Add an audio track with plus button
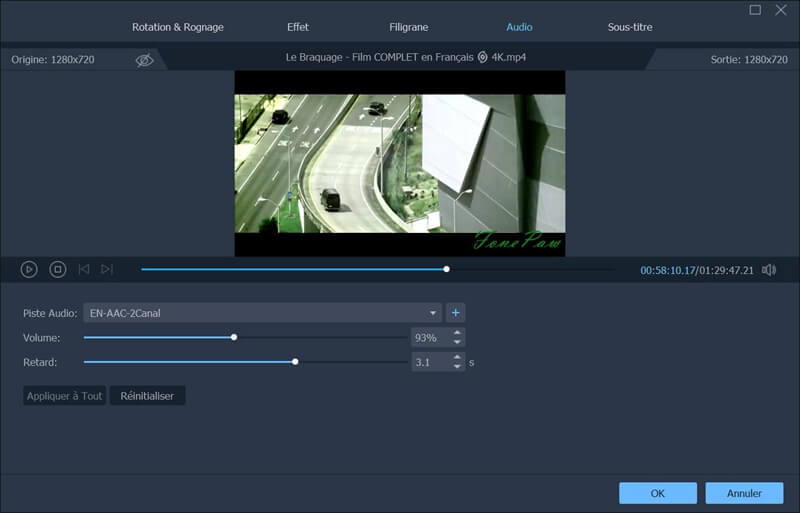 pos(456,312)
